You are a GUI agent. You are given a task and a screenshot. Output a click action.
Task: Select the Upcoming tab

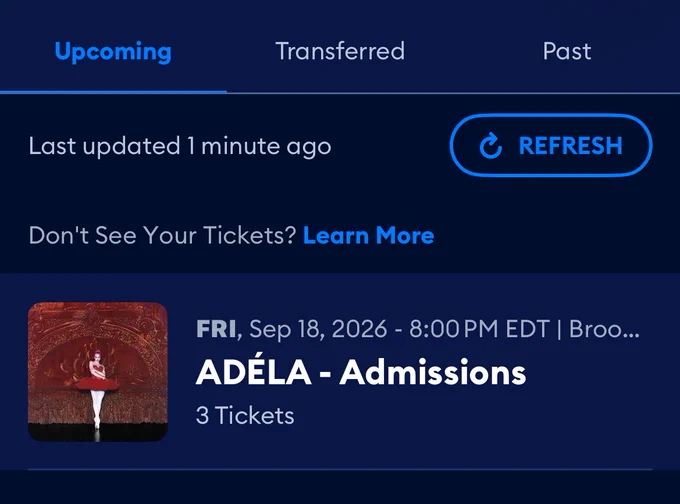pos(113,52)
